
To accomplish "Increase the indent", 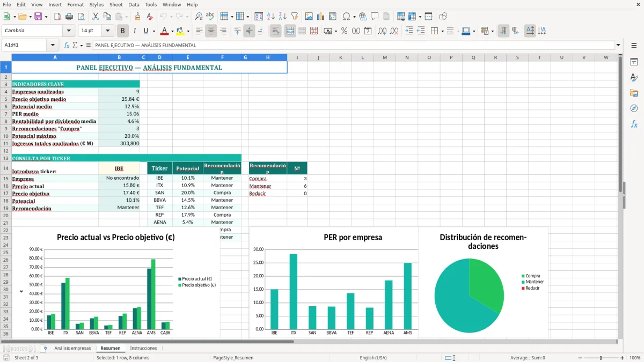I will 409,31.
